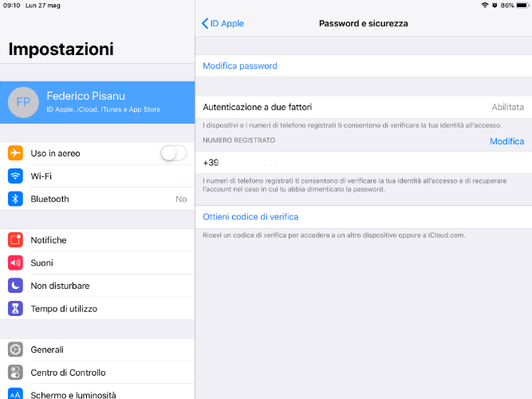Tap the battery indicator in status bar
The width and height of the screenshot is (532, 399).
(x=522, y=6)
